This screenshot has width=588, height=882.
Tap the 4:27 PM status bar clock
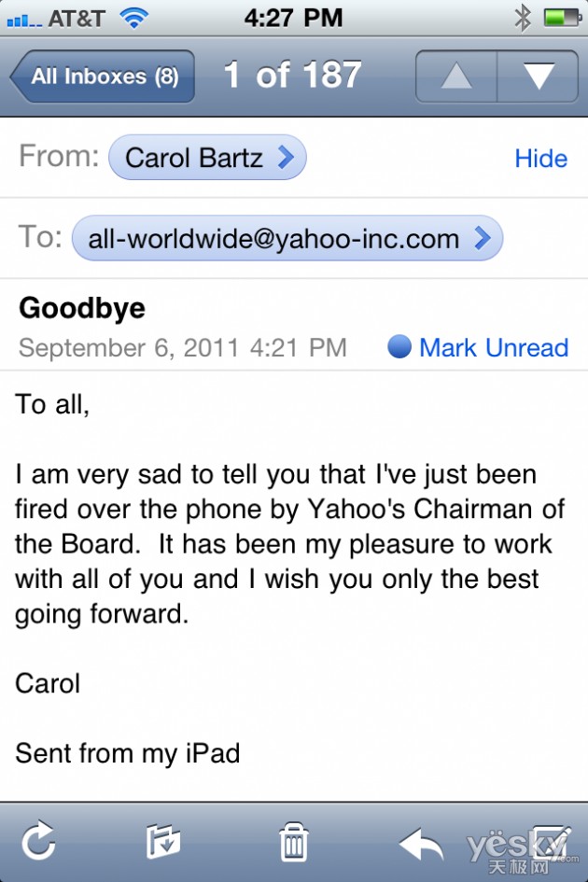(293, 18)
